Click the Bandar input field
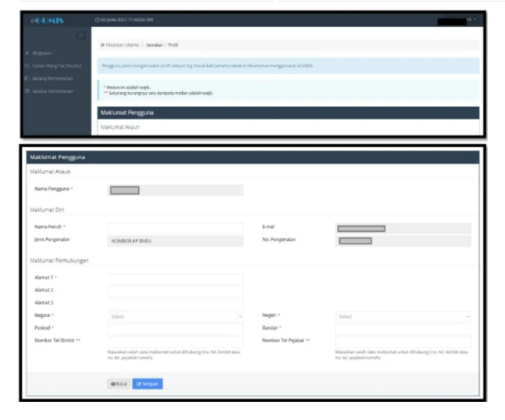 pos(403,330)
